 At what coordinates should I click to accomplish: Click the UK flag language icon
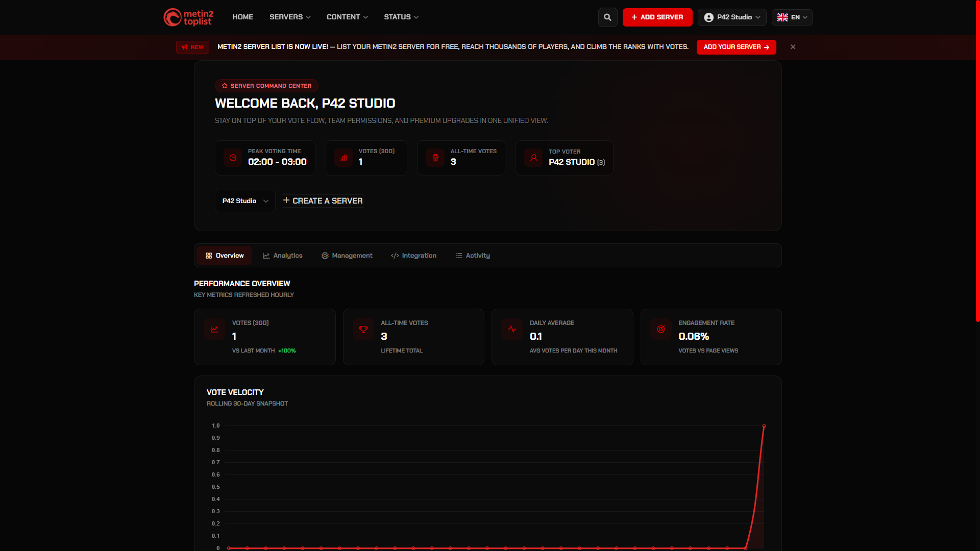(x=782, y=17)
